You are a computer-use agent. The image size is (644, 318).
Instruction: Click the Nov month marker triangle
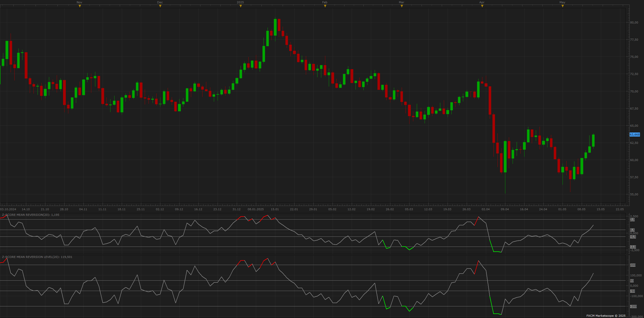[x=80, y=6]
